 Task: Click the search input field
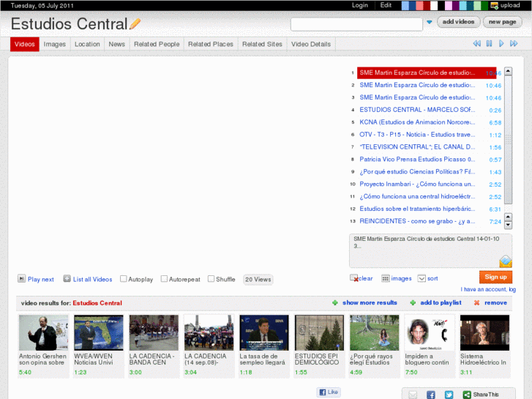coord(356,24)
